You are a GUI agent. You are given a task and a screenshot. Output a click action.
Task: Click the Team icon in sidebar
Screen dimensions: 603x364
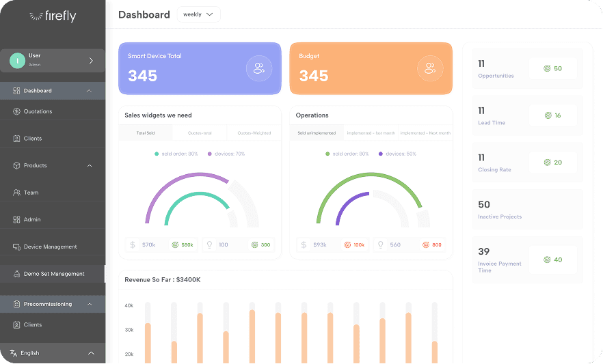pyautogui.click(x=17, y=193)
